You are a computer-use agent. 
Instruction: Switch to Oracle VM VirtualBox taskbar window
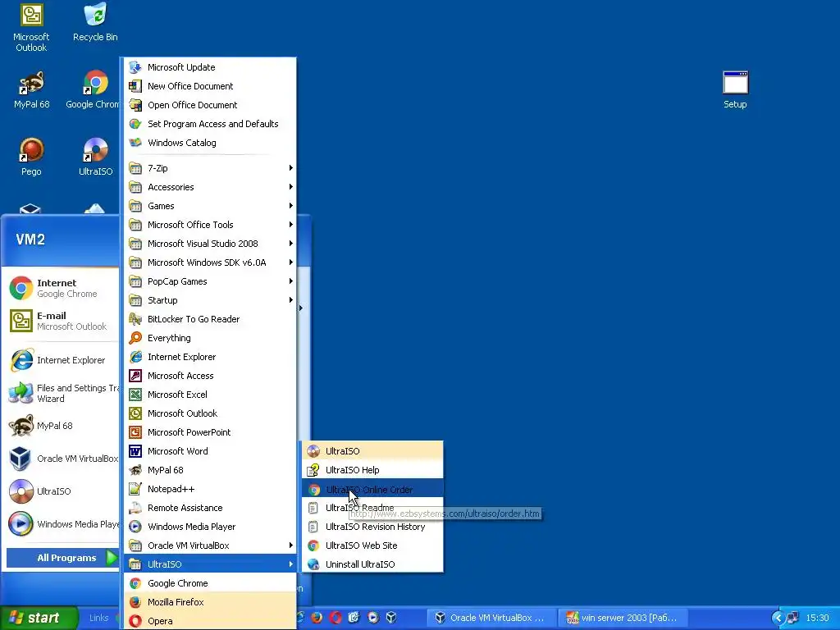[491, 618]
